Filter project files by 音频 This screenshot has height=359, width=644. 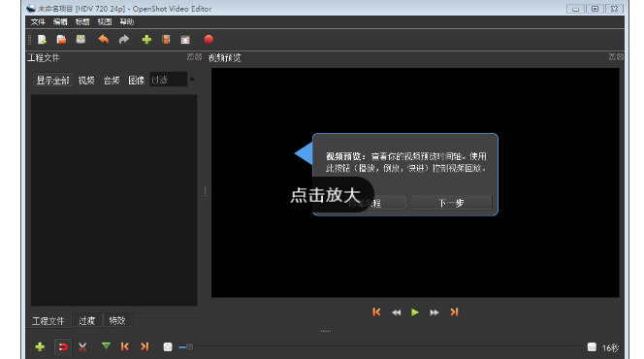pos(112,81)
